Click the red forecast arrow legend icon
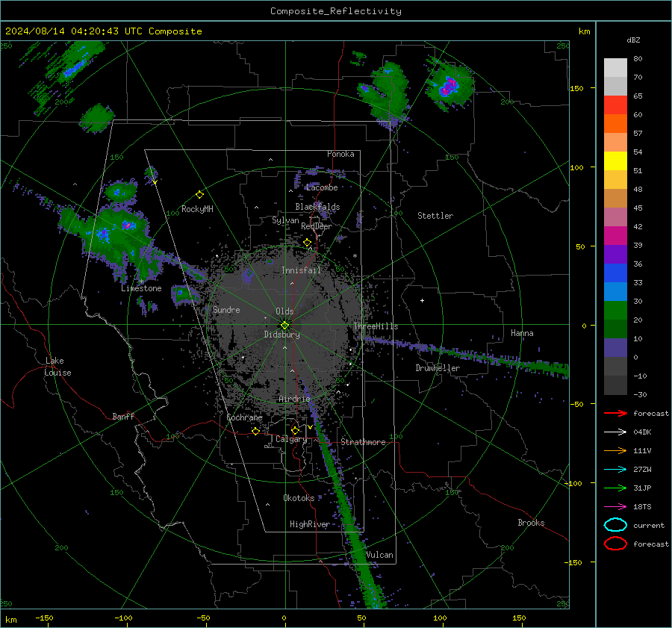 click(x=615, y=413)
